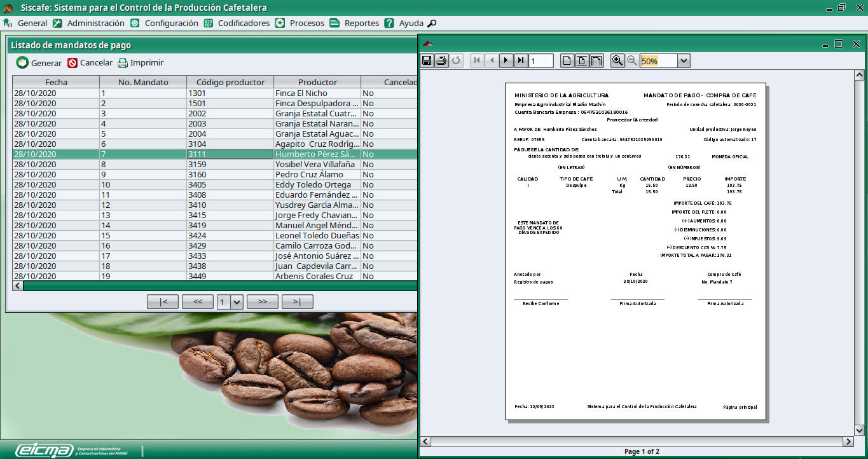Open the 50% zoom dropdown

point(684,61)
